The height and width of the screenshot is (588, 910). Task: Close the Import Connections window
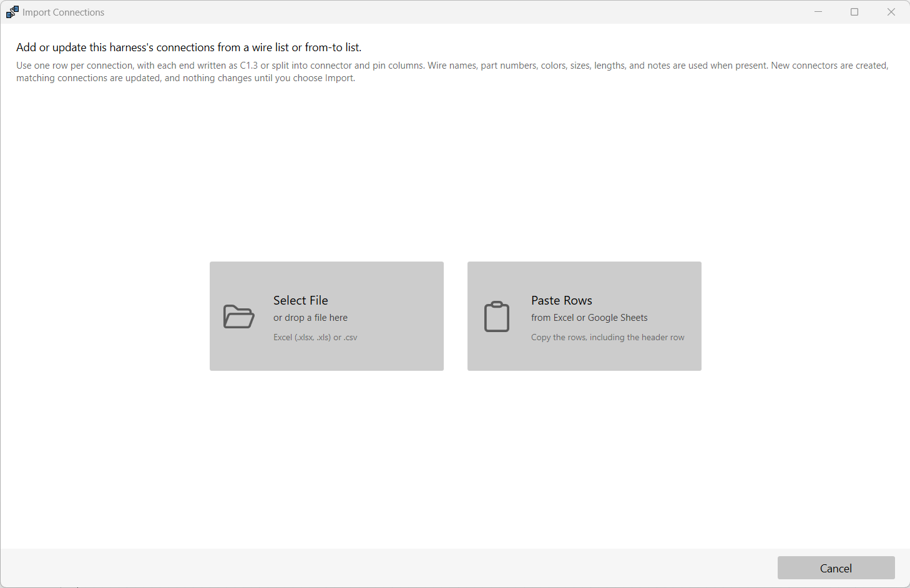point(891,12)
